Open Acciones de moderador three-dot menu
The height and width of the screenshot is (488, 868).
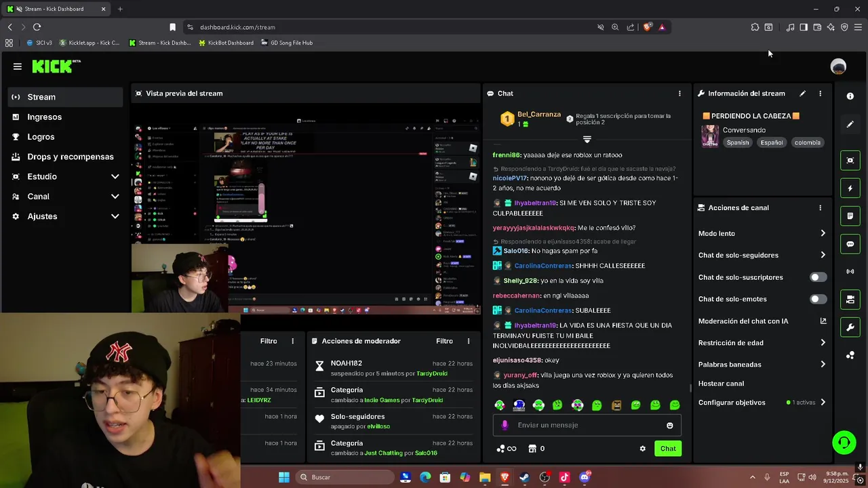pos(468,341)
